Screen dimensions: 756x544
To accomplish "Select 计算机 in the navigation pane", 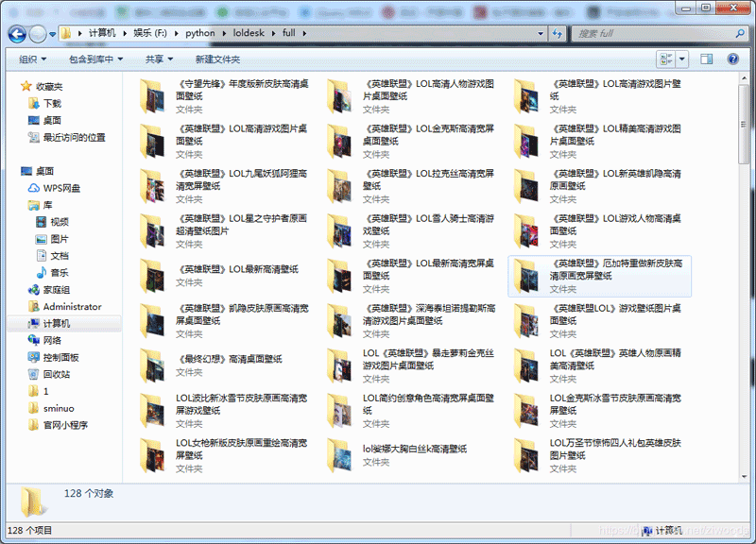I will 63,323.
